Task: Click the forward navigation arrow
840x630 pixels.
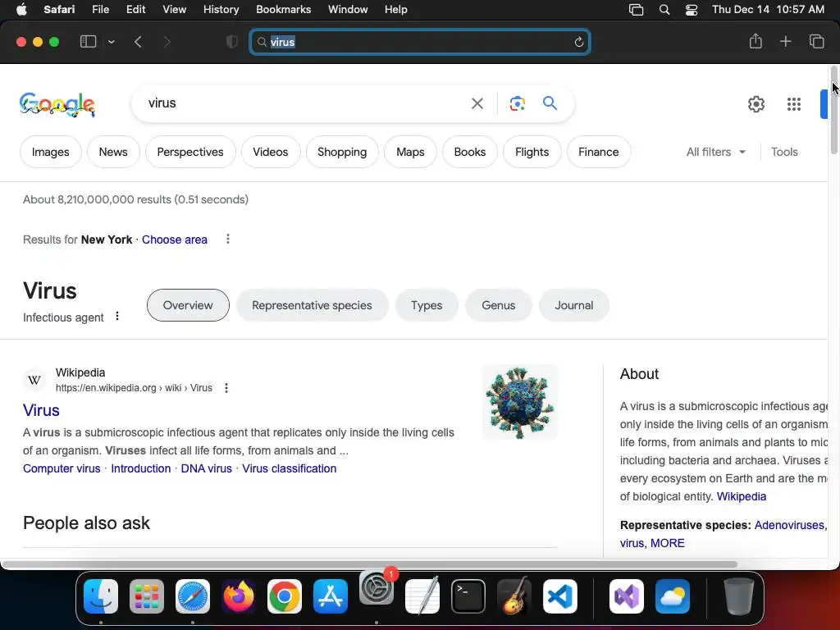Action: click(167, 42)
